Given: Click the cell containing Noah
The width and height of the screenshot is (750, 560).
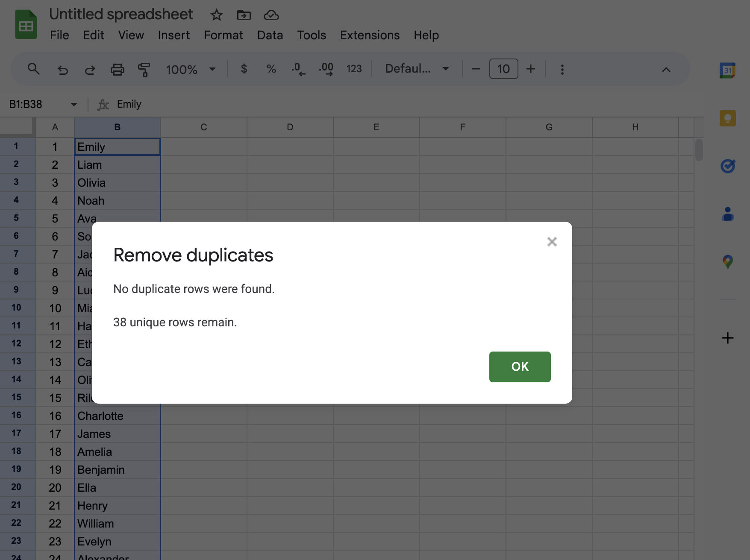Looking at the screenshot, I should (x=118, y=200).
